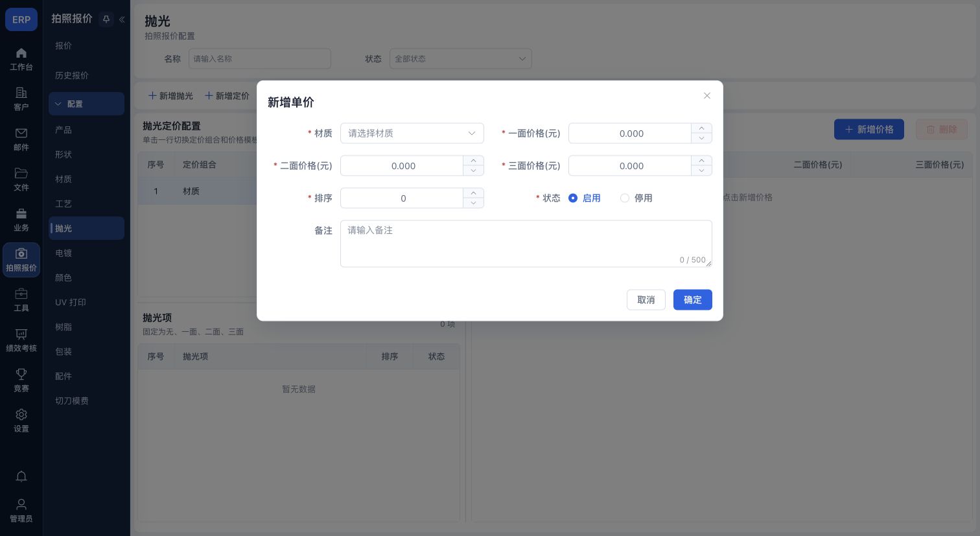Collapse sidebar with double-chevron icon
The height and width of the screenshot is (536, 980).
[x=122, y=19]
